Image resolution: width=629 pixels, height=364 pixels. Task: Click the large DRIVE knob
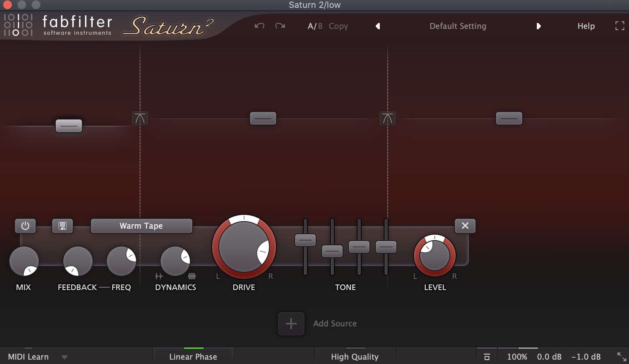pyautogui.click(x=244, y=247)
